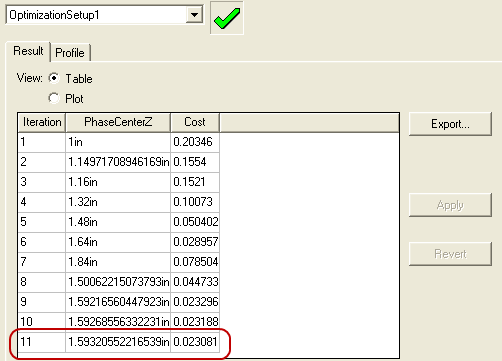The height and width of the screenshot is (361, 502).
Task: Click iteration number 6 cell
Action: [x=42, y=242]
